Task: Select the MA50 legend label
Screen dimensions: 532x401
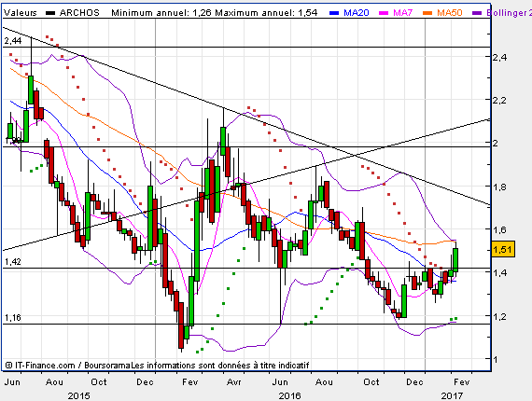Action: click(x=450, y=13)
